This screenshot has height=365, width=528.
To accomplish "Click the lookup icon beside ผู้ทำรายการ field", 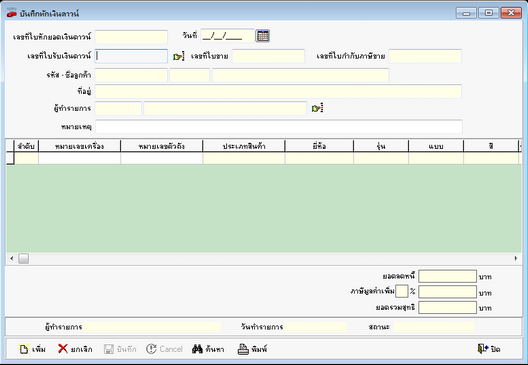I will pos(317,108).
